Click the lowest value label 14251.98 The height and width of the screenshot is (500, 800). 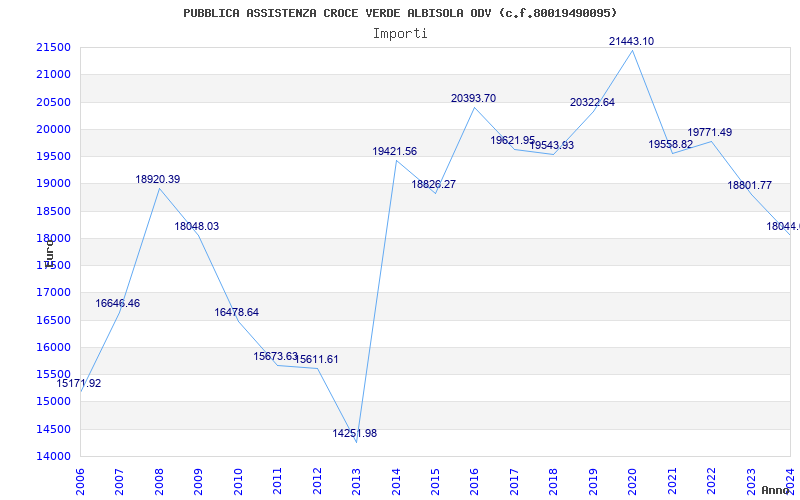pos(355,433)
